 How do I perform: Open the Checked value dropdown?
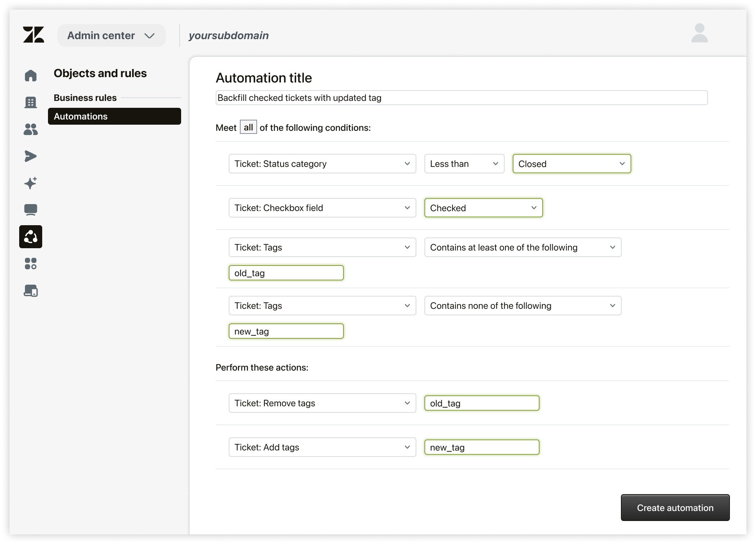(484, 208)
